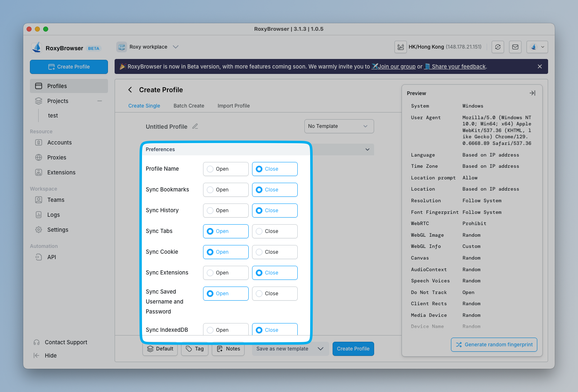
Task: Open the user account dropdown
Action: tap(537, 47)
